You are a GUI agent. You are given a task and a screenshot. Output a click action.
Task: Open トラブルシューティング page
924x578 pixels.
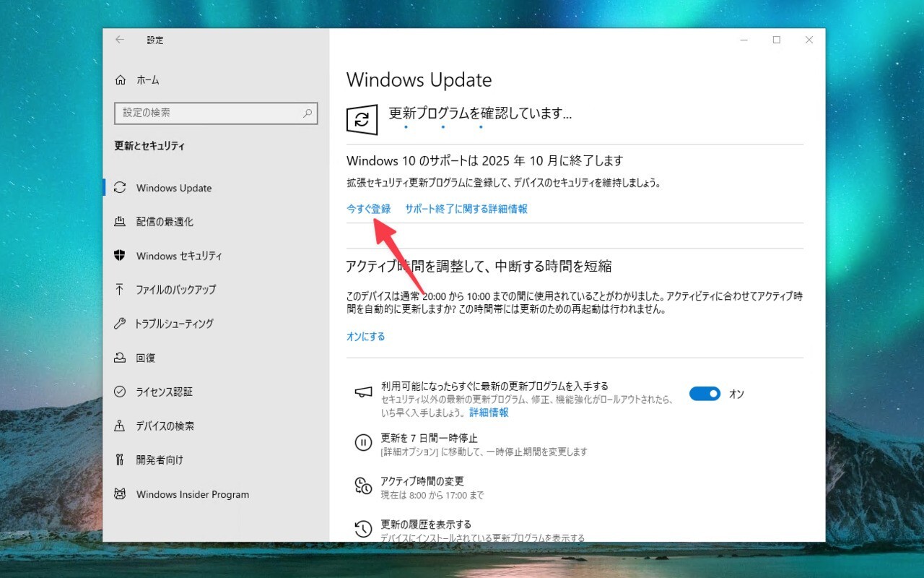click(x=174, y=324)
